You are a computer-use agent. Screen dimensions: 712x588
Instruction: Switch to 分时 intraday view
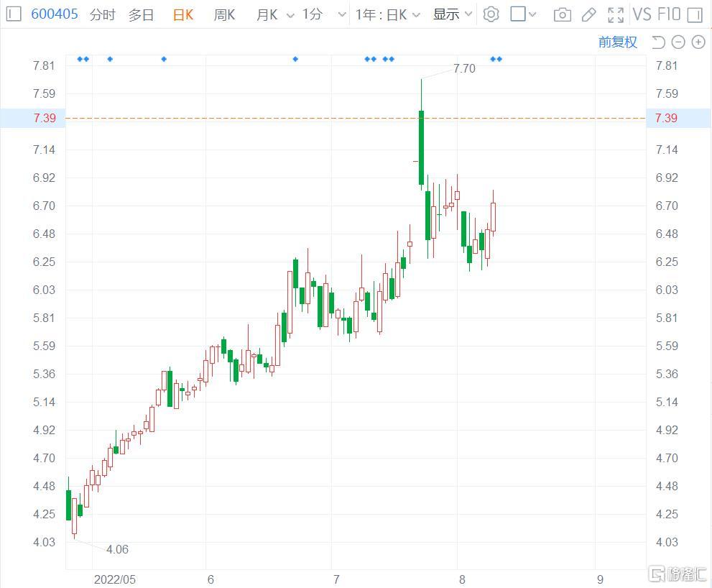102,15
